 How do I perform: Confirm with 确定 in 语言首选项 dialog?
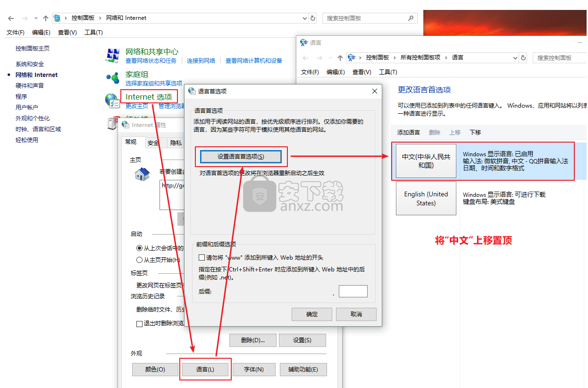(312, 314)
